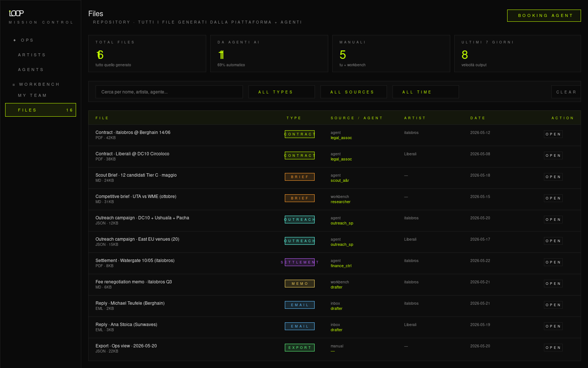Open Outreach campaign East EU venues file
588x368 pixels.
click(553, 241)
